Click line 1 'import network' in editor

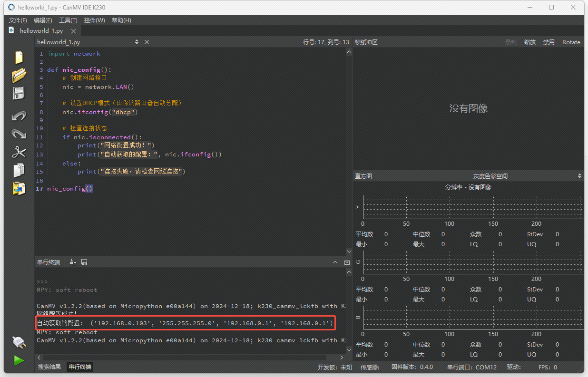pyautogui.click(x=74, y=54)
